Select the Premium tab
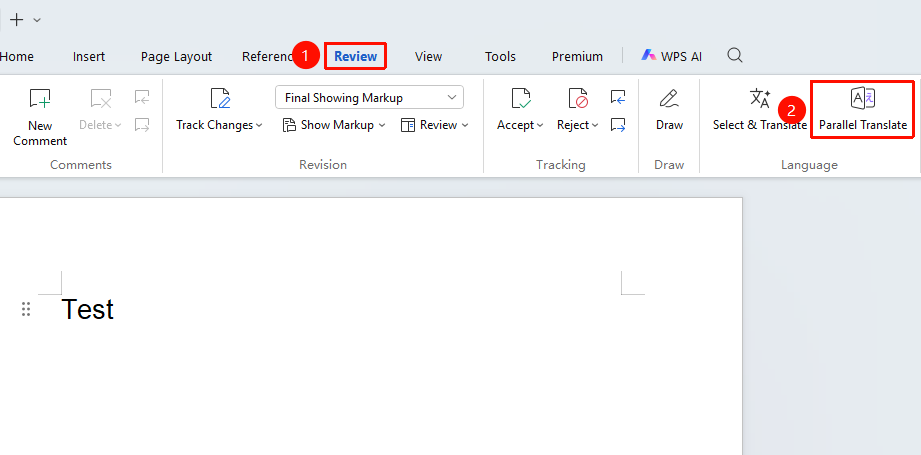Viewport: 921px width, 455px height. tap(577, 57)
